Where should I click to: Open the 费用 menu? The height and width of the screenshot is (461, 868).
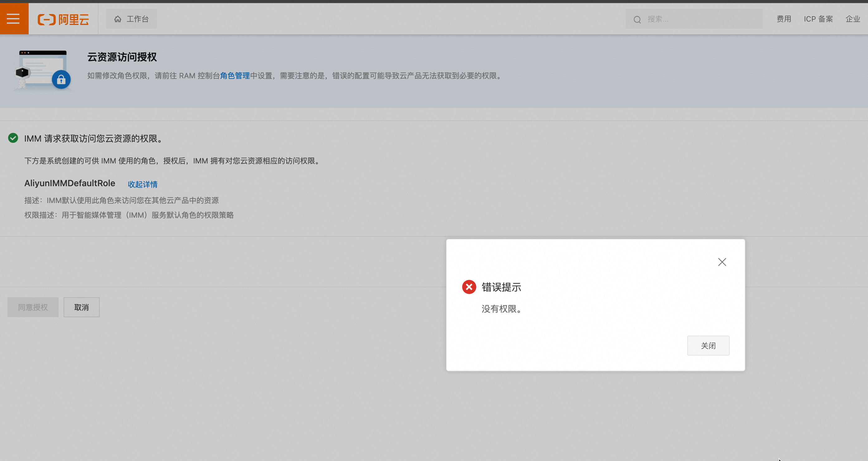pos(784,19)
